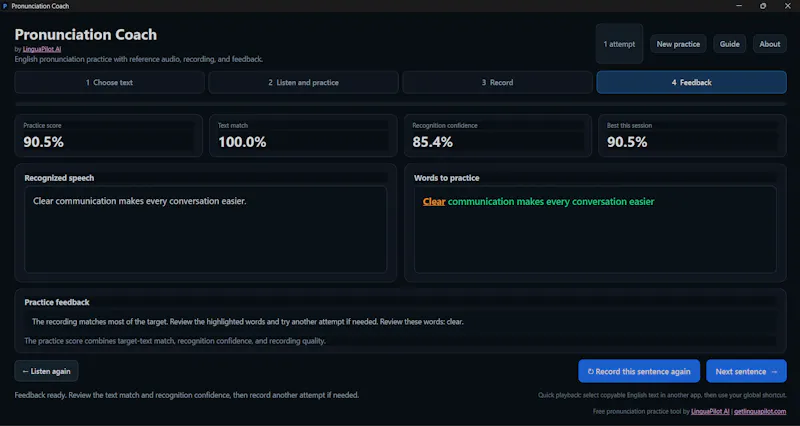Viewport: 800px width, 426px height.
Task: Click the Pronunciation Coach app icon in title bar
Action: (x=5, y=6)
